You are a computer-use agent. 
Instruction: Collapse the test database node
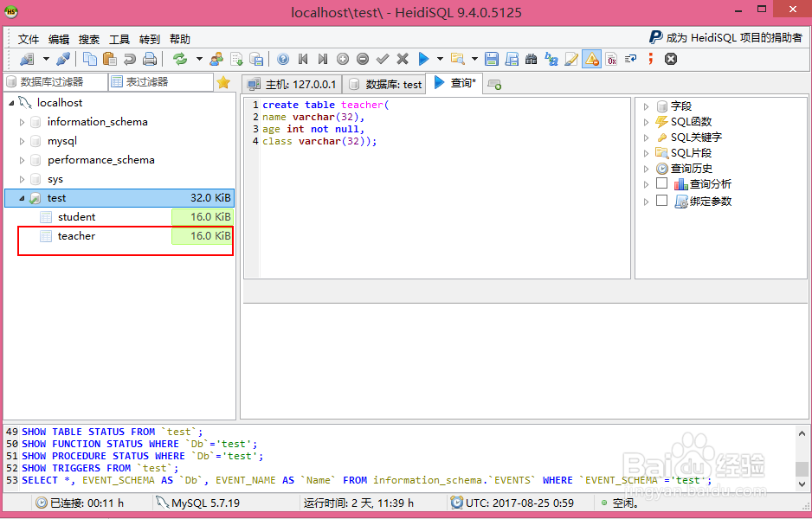(x=22, y=198)
